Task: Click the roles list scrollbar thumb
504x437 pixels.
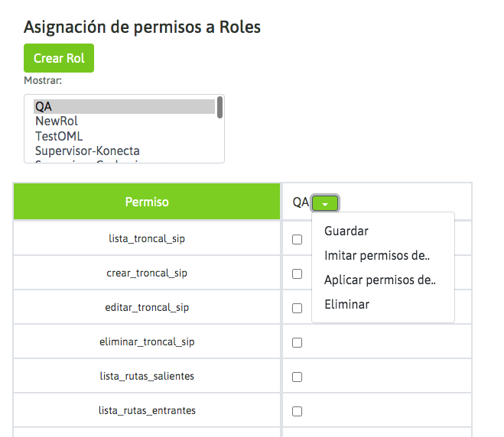Action: coord(220,107)
